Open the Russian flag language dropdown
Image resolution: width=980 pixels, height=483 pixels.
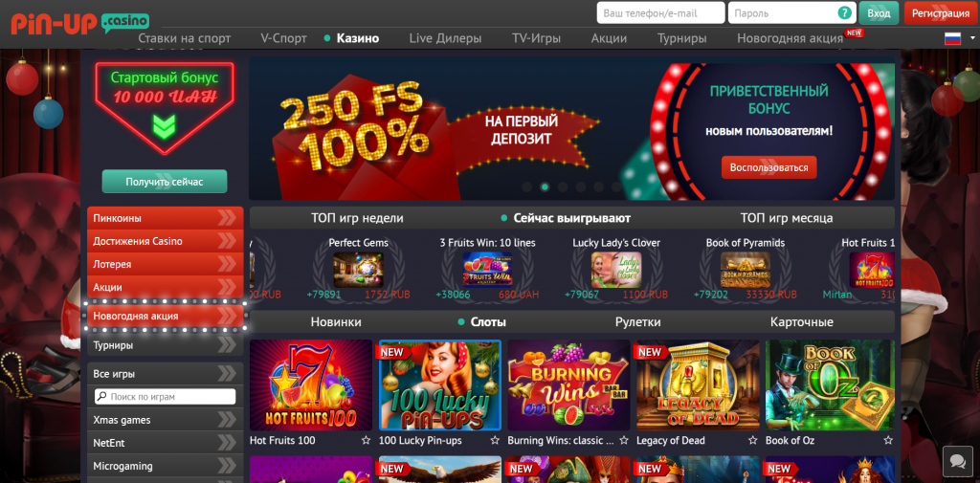pos(956,39)
